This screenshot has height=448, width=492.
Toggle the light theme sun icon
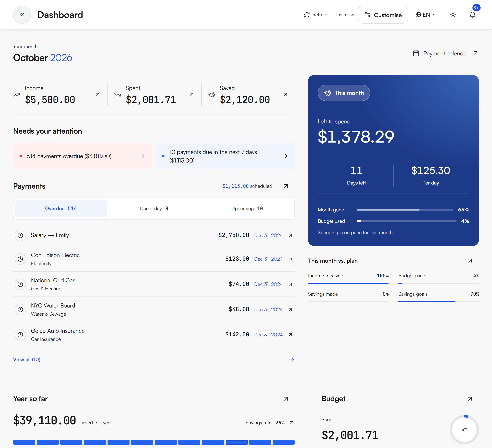pos(453,15)
